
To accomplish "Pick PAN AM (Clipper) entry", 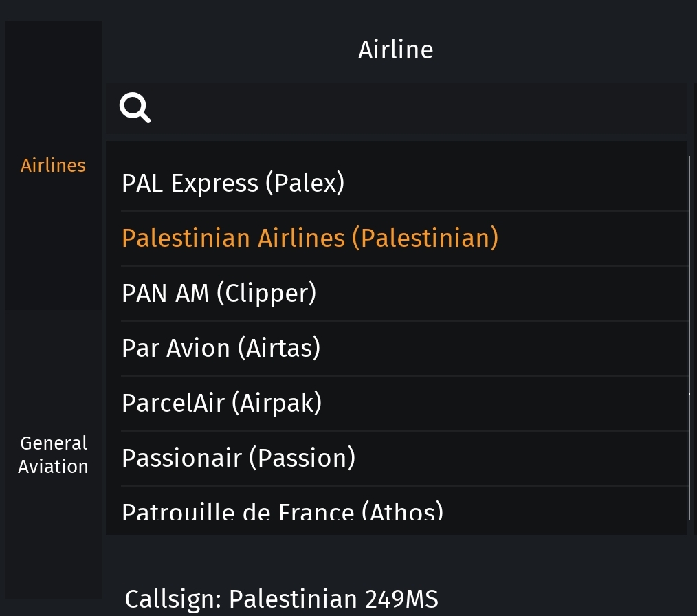I will pos(219,293).
